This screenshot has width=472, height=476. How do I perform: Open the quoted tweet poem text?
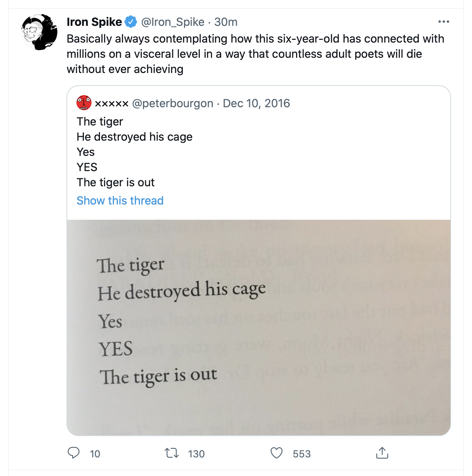coord(135,152)
